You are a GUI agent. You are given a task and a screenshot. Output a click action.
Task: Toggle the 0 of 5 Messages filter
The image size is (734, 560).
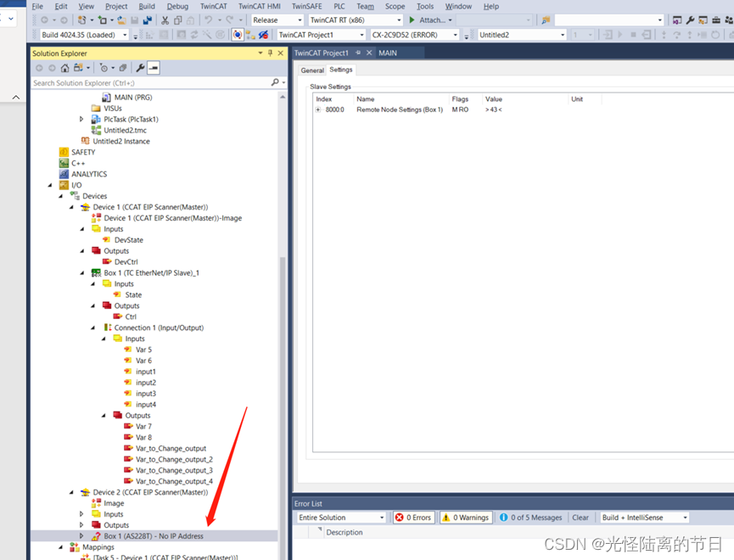tap(531, 518)
